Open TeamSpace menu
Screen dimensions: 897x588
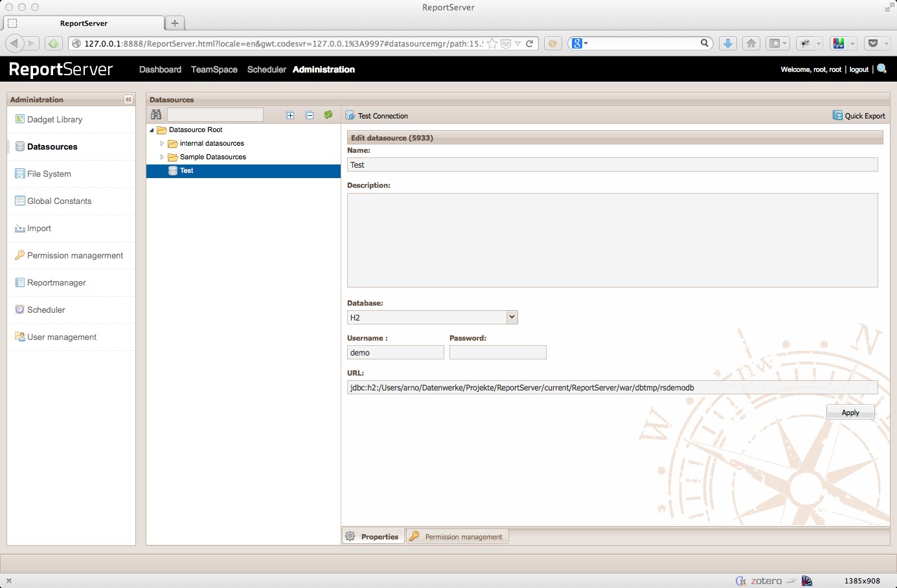point(214,69)
